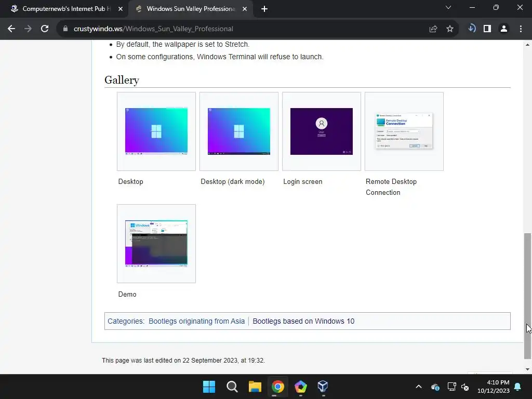Screen dimensions: 532x399
Task: View site security lock information
Action: point(65,29)
